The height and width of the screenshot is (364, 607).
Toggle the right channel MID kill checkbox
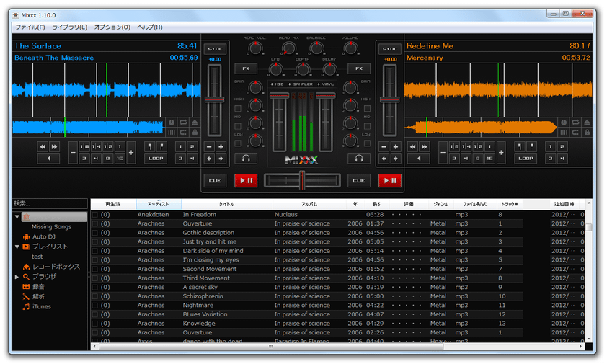tap(367, 126)
